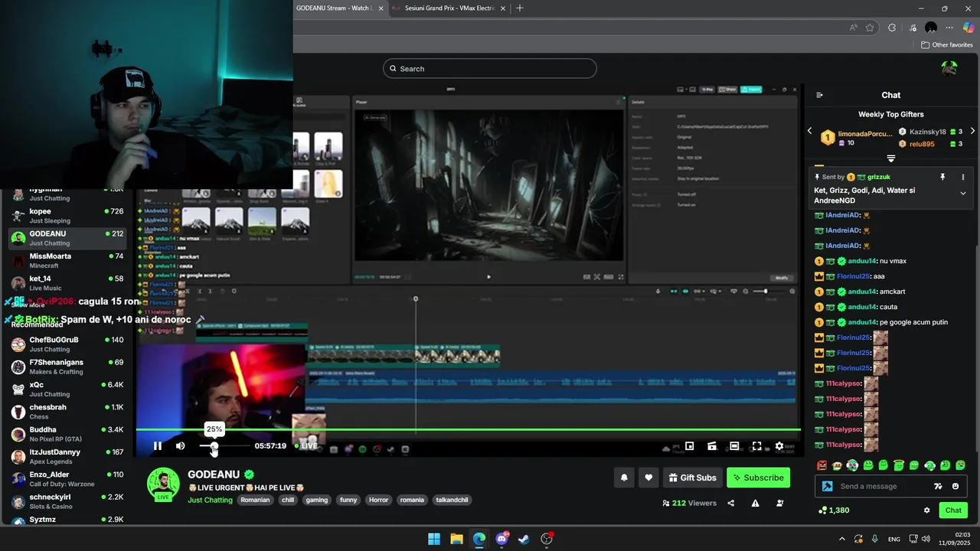Send the message with Chat button
Image resolution: width=980 pixels, height=551 pixels.
click(x=953, y=510)
